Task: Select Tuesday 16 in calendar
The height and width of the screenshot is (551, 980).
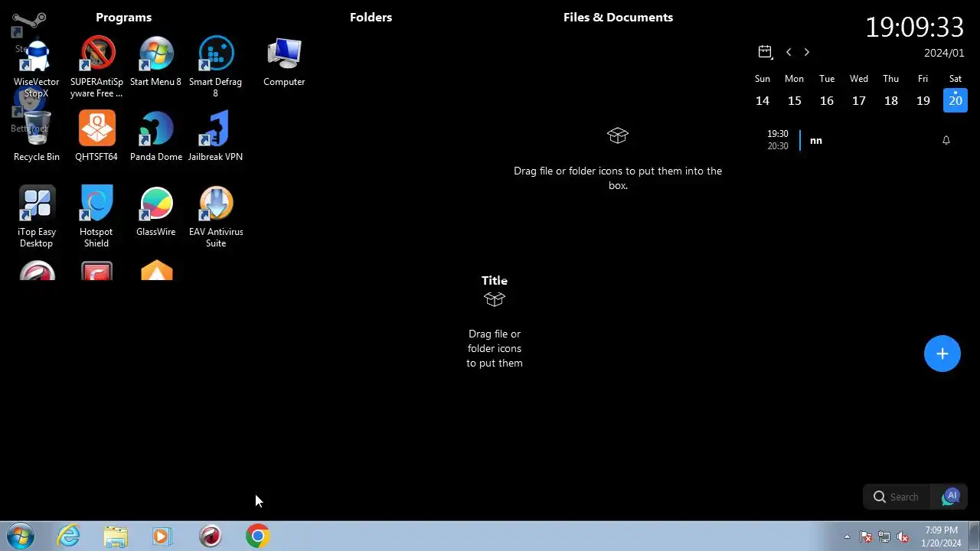Action: coord(827,100)
